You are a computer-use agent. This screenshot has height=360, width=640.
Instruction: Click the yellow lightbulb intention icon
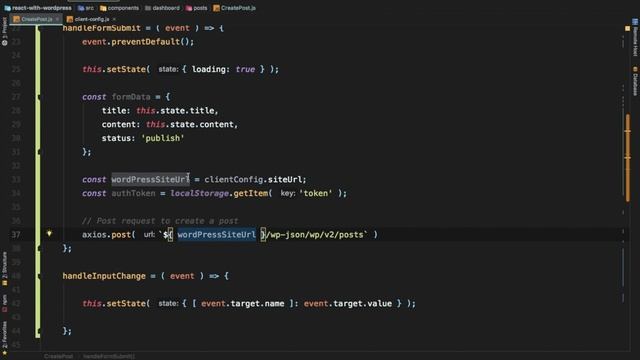tap(49, 234)
